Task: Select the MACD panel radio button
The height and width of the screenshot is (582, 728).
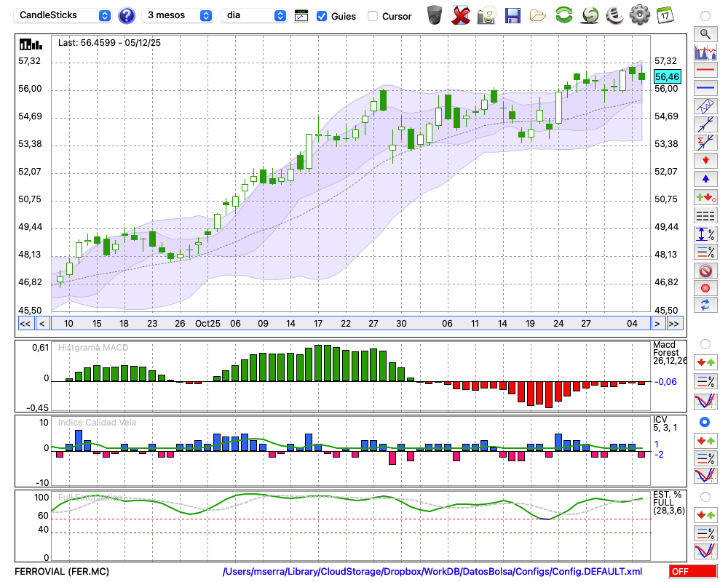Action: [705, 344]
